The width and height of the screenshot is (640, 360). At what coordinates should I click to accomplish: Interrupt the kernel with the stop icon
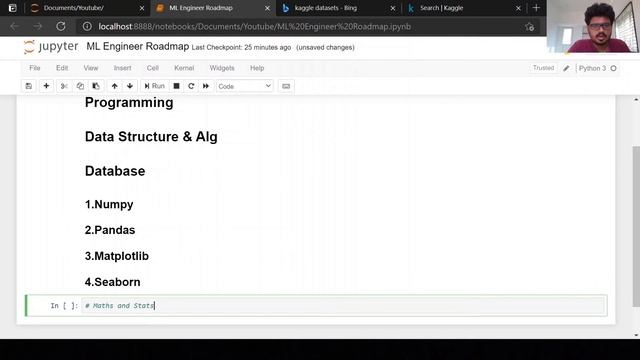click(176, 86)
